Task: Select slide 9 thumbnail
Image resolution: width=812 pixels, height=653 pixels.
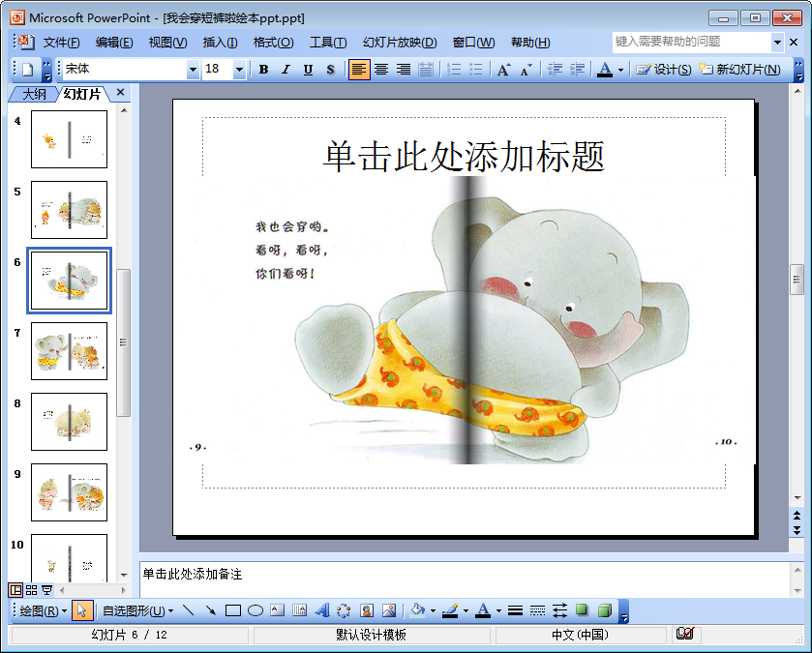Action: click(69, 492)
